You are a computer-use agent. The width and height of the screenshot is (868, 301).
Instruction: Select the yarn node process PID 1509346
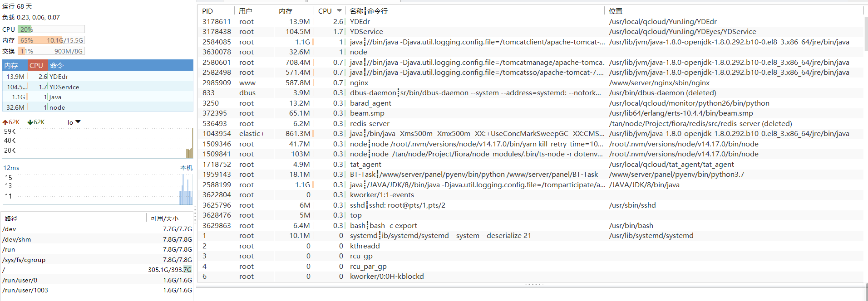coord(530,144)
